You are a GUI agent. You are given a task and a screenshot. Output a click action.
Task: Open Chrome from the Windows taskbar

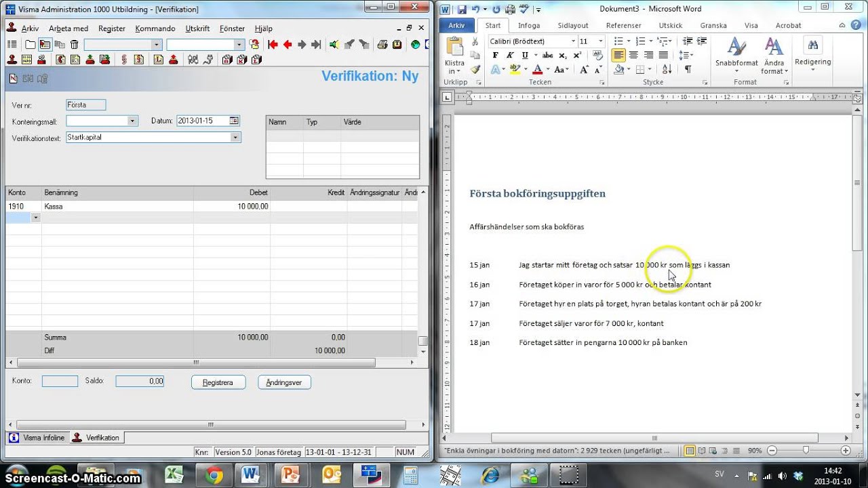coord(214,474)
